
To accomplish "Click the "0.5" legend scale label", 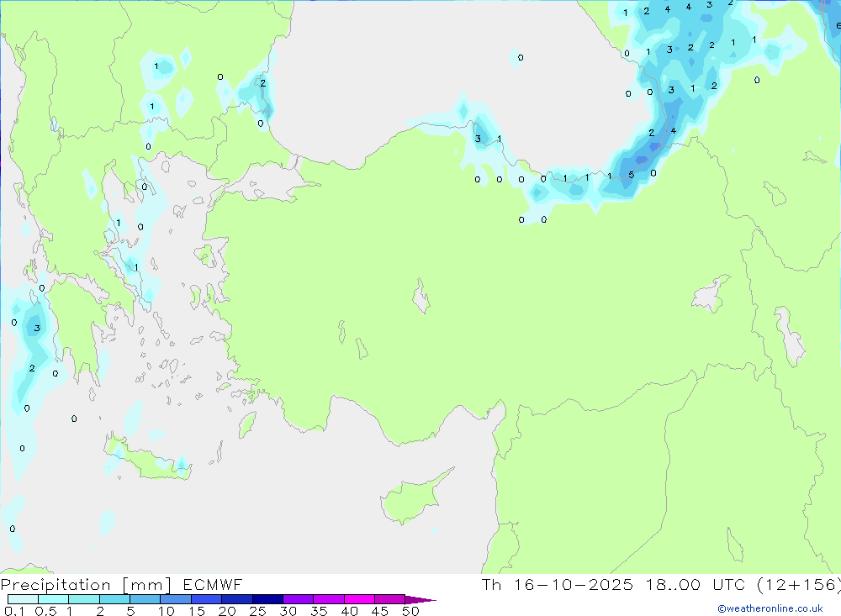I will 45,611.
